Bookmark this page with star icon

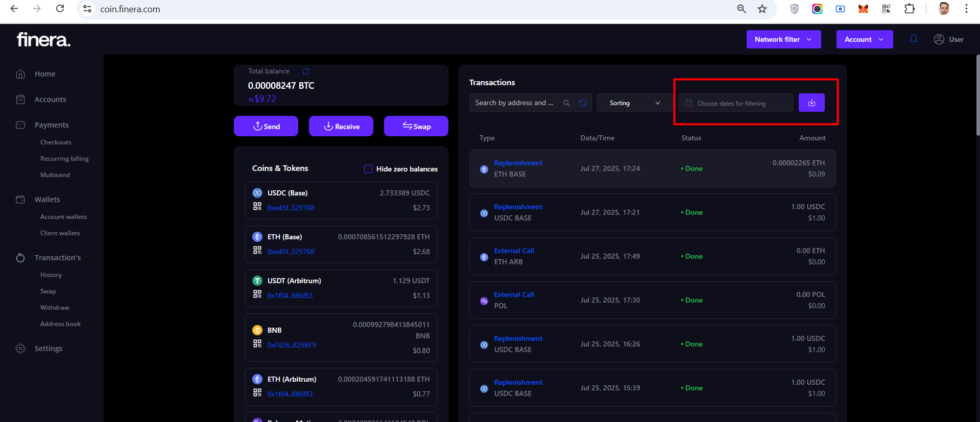point(762,9)
